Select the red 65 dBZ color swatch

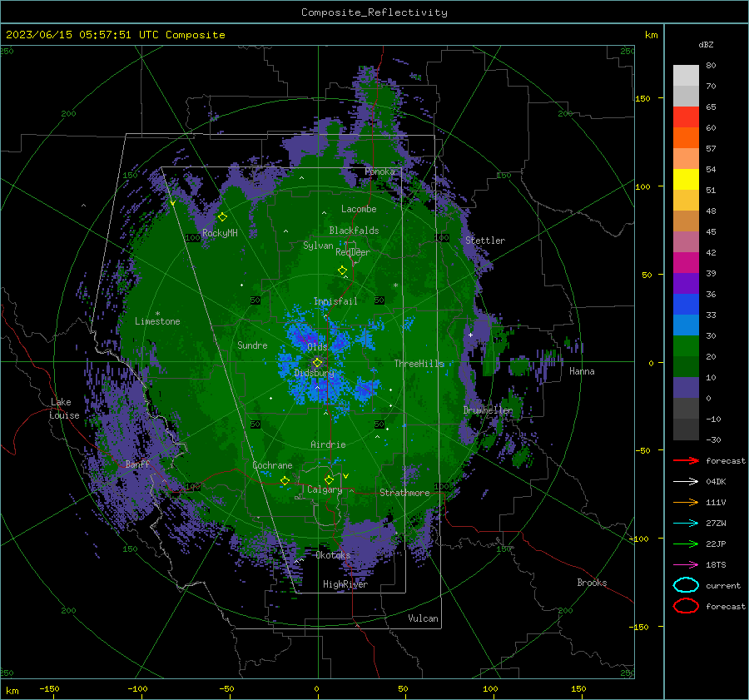click(x=686, y=117)
